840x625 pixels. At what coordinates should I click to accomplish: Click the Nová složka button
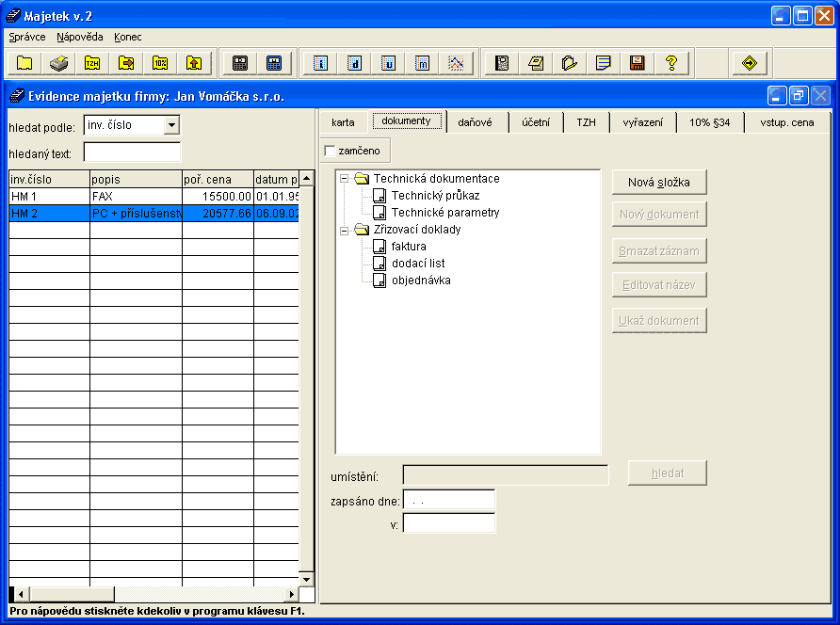click(x=659, y=183)
